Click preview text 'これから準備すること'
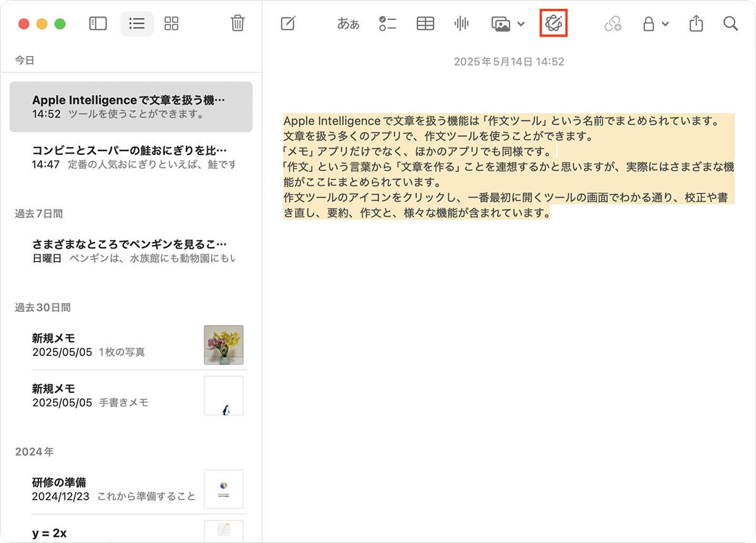Viewport: 756px width, 543px height. point(146,496)
